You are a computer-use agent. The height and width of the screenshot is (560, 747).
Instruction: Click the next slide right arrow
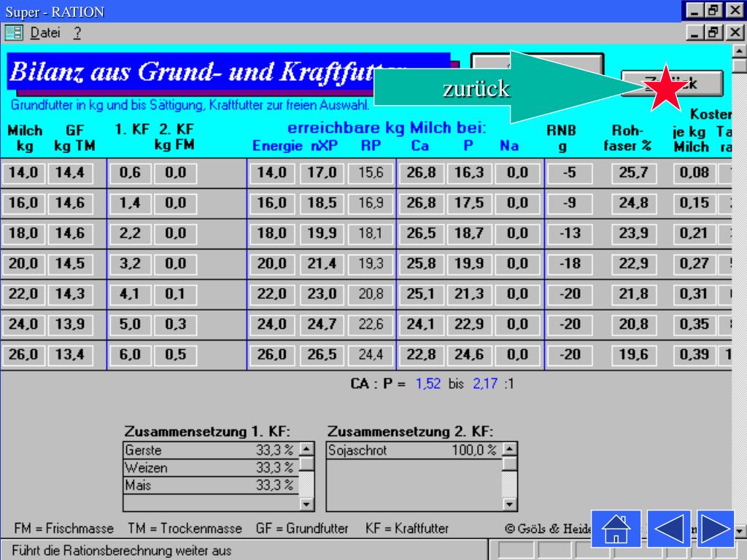pos(716,529)
